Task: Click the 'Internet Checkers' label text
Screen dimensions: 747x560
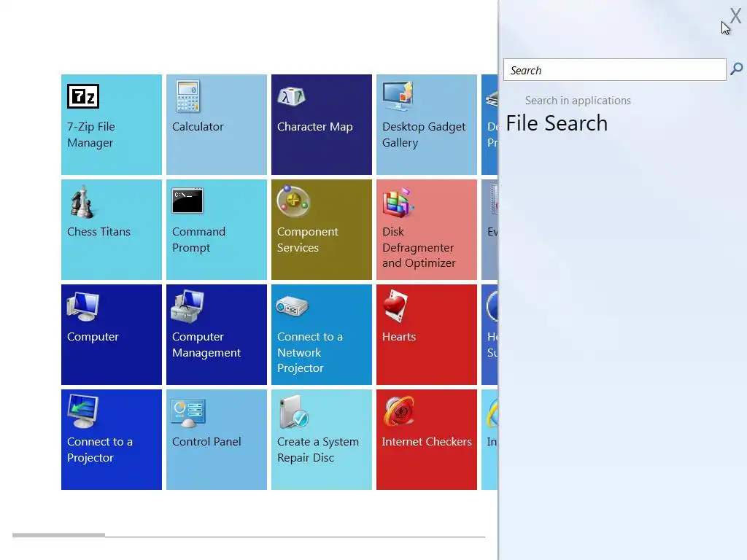Action: coord(426,442)
